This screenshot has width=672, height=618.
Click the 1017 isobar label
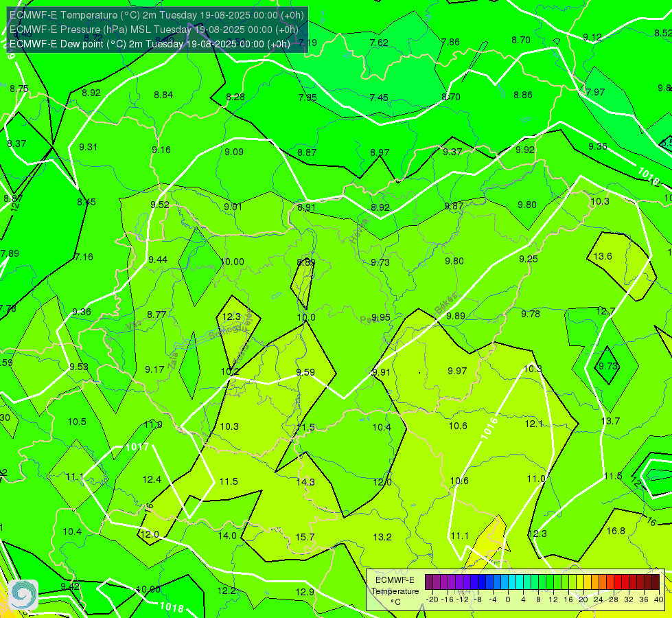pos(137,447)
